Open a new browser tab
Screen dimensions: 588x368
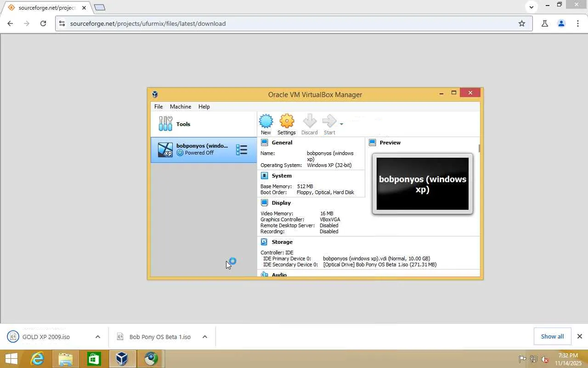(x=100, y=7)
